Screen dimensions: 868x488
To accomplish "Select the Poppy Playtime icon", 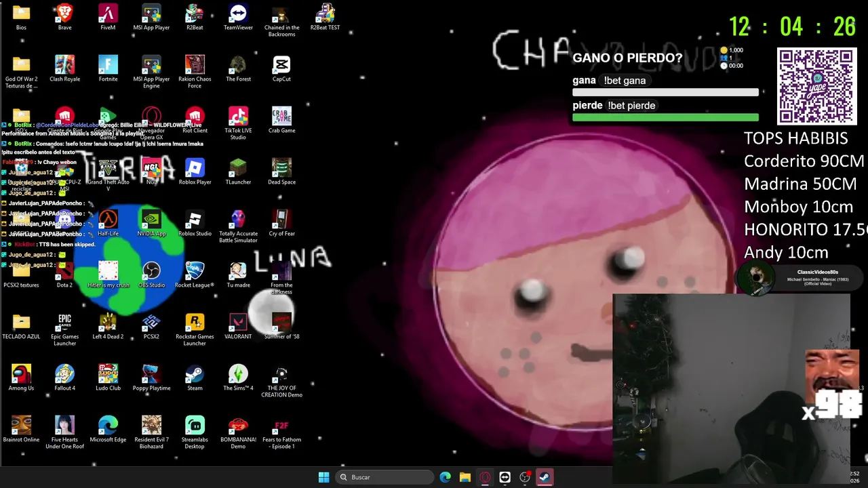I will pyautogui.click(x=151, y=378).
